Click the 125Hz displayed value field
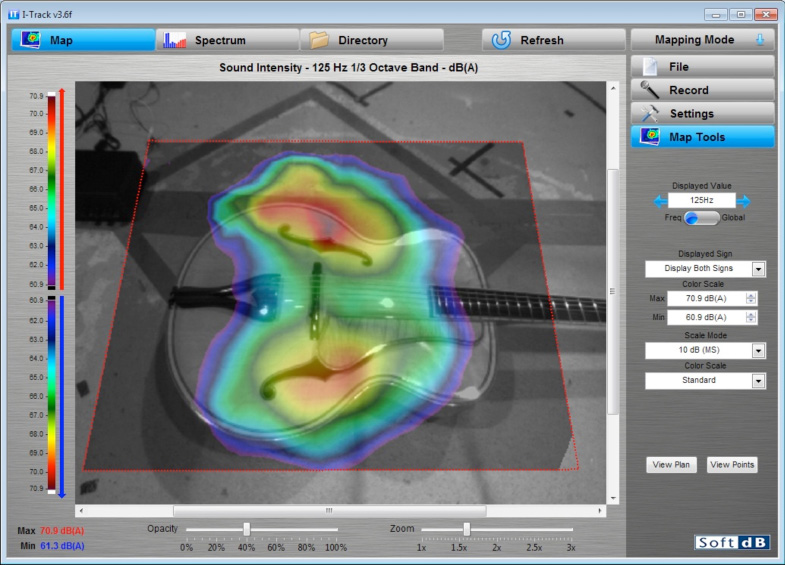785x565 pixels. 701,201
